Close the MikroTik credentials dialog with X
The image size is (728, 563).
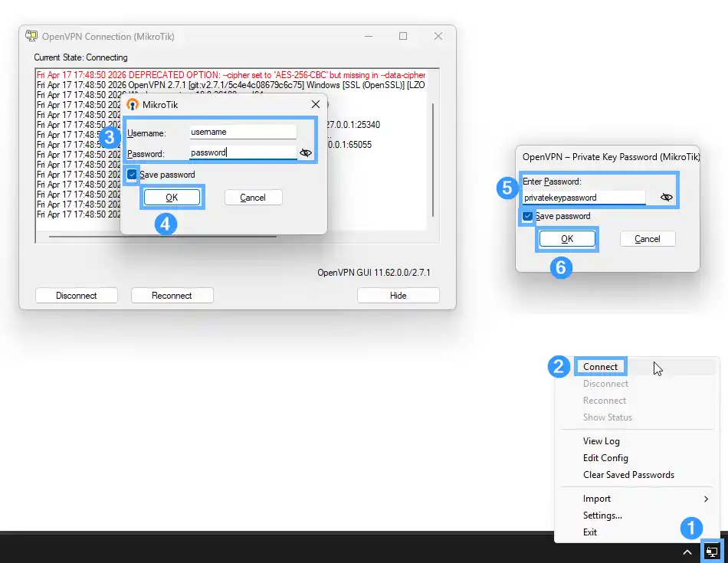(316, 104)
